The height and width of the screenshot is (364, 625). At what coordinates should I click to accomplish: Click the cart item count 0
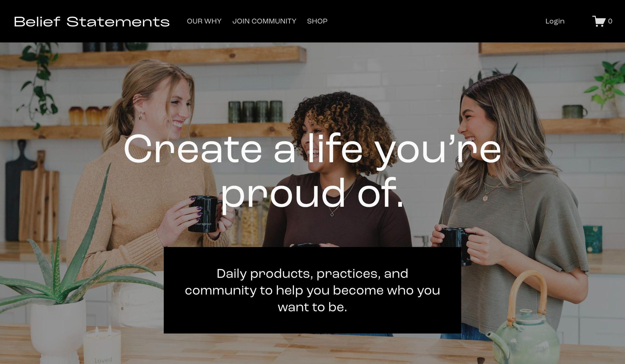(610, 21)
